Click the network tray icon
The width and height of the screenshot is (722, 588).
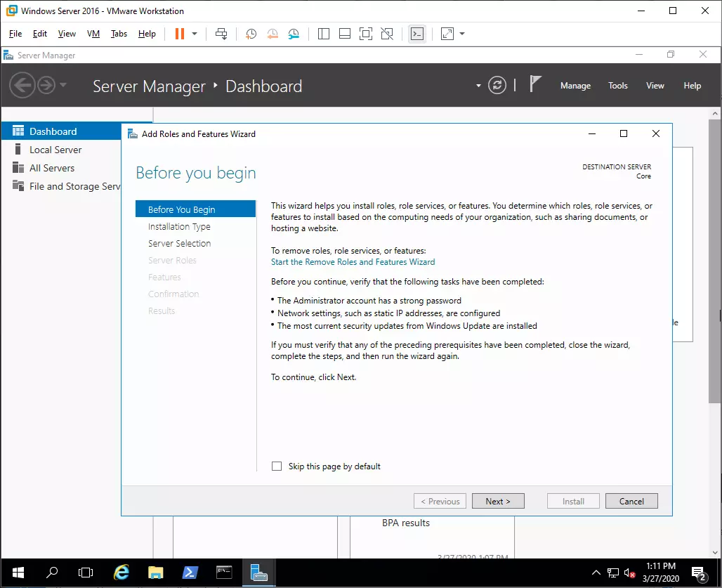coord(613,573)
